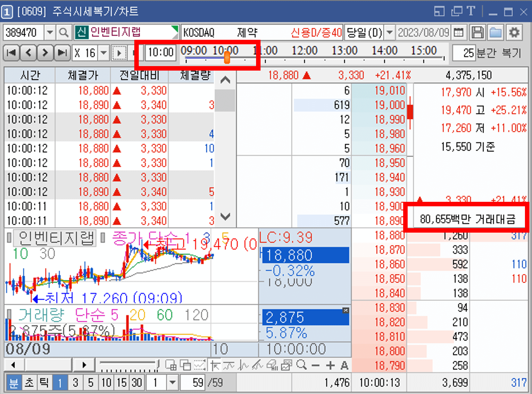Screen dimensions: 532x394
Task: Click the stock search magnifier icon
Action: click(64, 32)
